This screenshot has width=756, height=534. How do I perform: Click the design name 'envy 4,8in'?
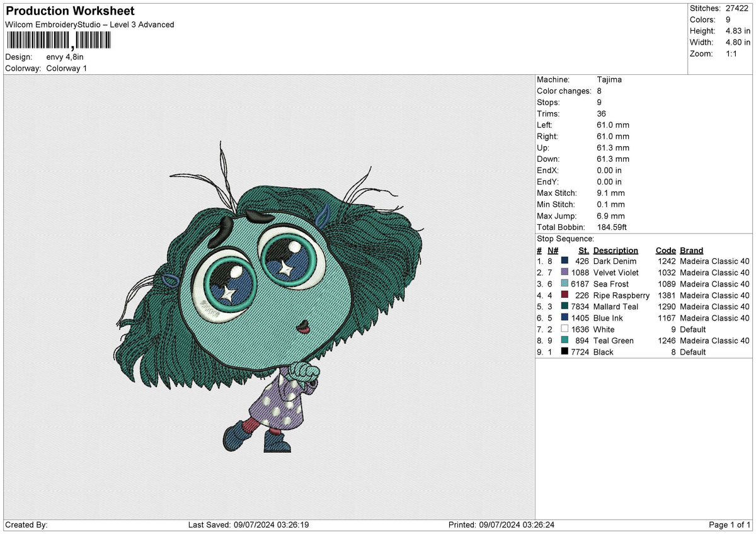(x=65, y=57)
